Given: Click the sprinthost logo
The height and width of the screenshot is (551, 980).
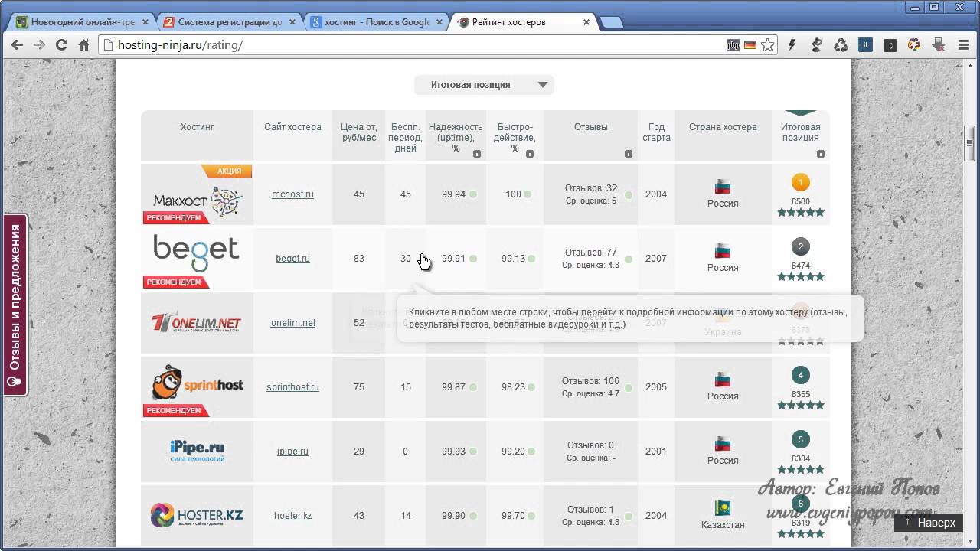Looking at the screenshot, I should 197,383.
